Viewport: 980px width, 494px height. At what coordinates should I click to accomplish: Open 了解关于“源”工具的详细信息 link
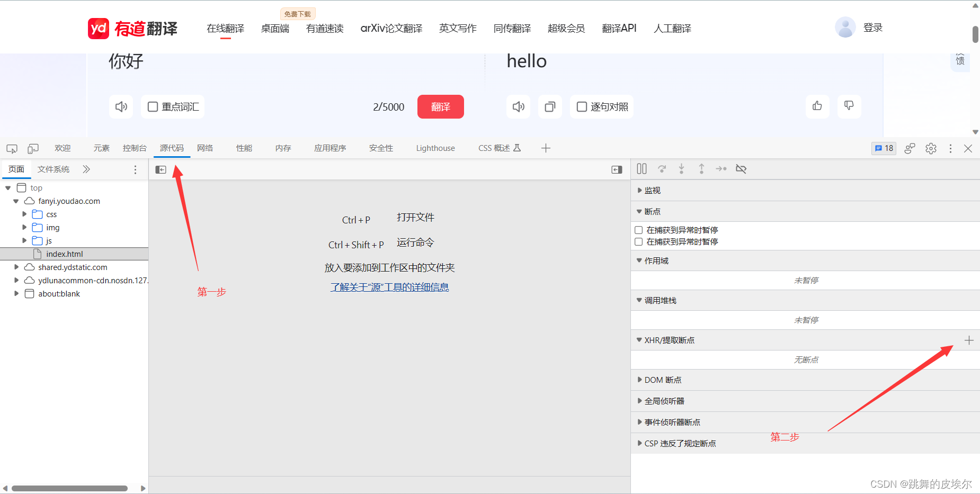(390, 287)
